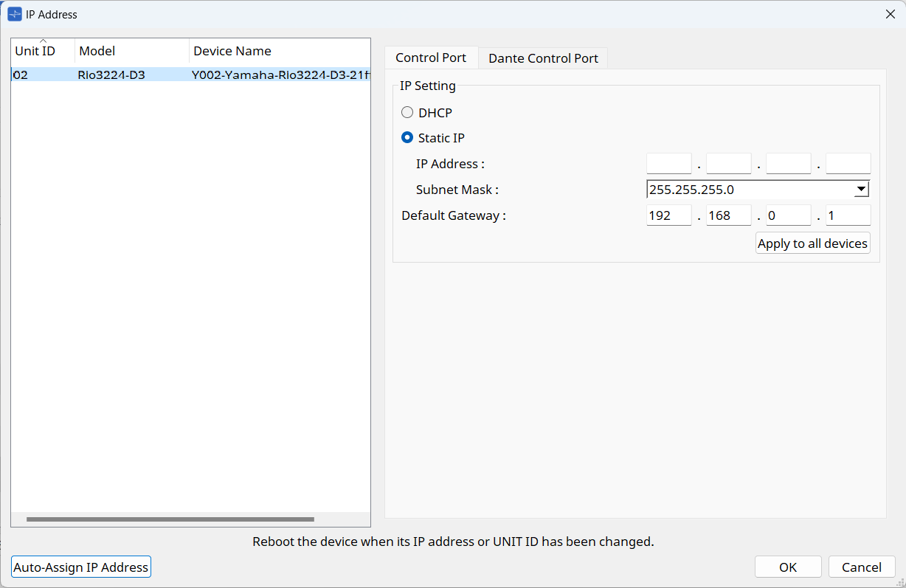
Task: Switch to the Dante Control Port tab
Action: tap(543, 58)
